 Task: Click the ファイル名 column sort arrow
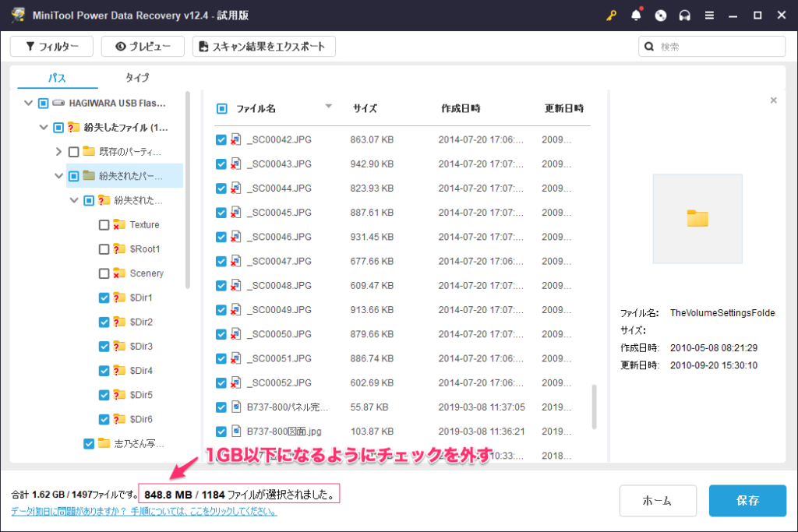coord(328,106)
